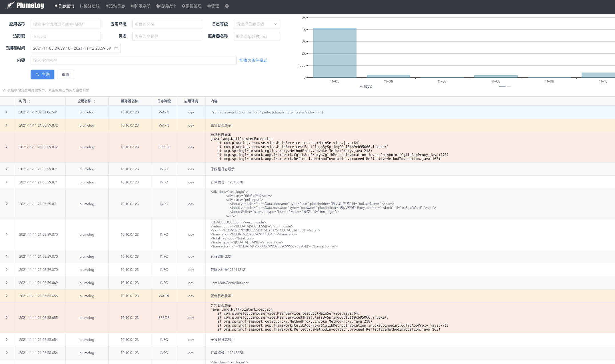Click the calendar icon in date range field

(x=116, y=48)
